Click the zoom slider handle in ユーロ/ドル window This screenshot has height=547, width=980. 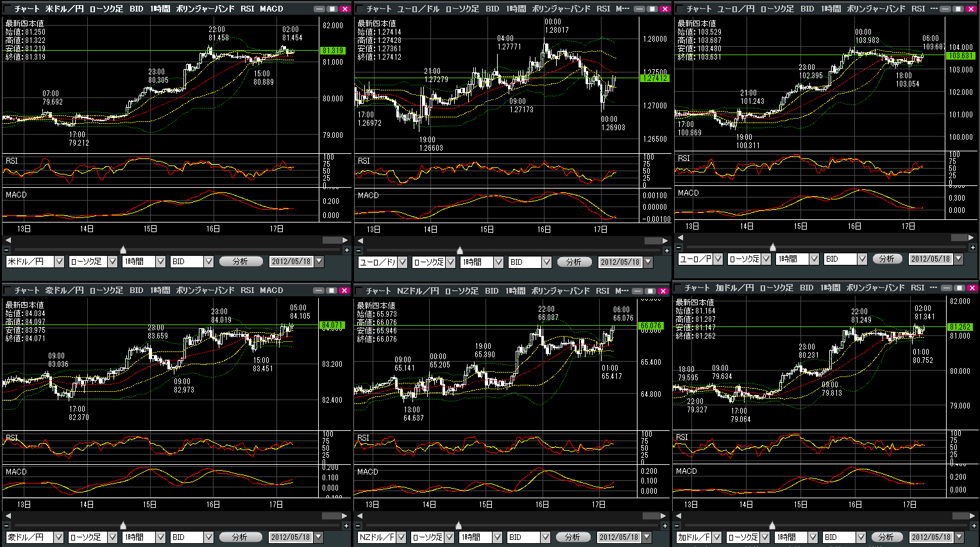tap(460, 251)
